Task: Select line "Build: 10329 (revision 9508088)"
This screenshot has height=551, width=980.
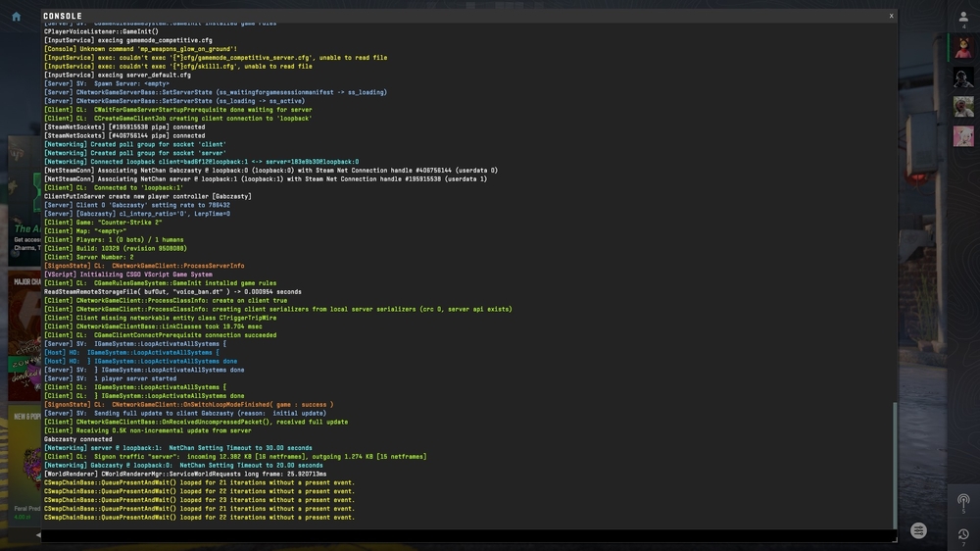Action: (116, 249)
